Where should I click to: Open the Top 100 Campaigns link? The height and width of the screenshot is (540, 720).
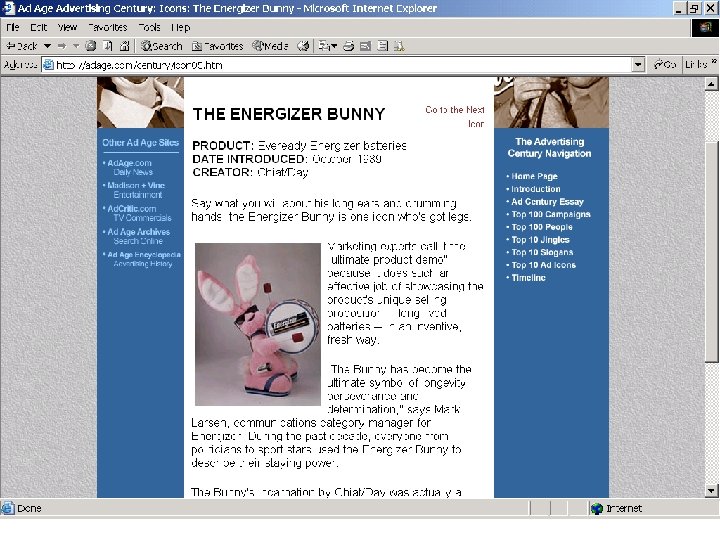551,214
